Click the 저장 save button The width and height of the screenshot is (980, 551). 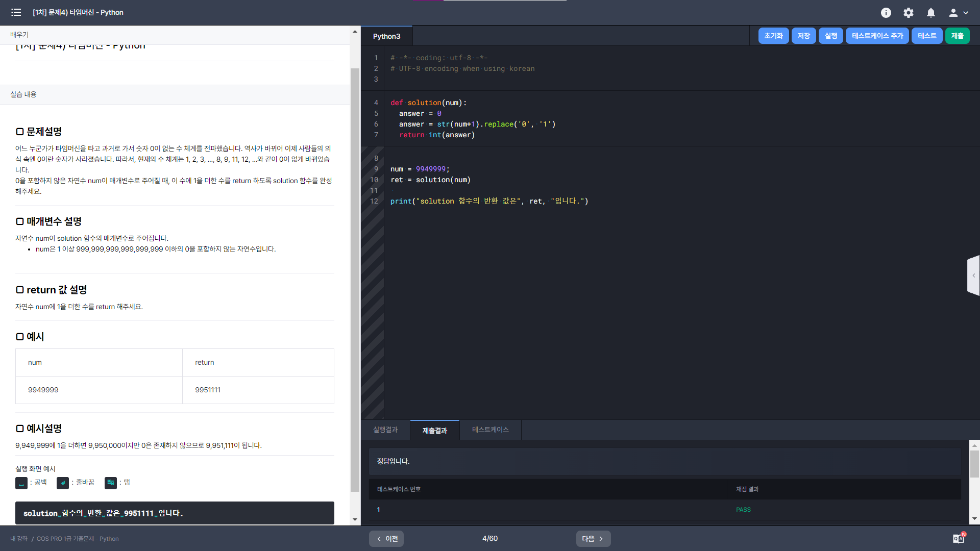(803, 36)
